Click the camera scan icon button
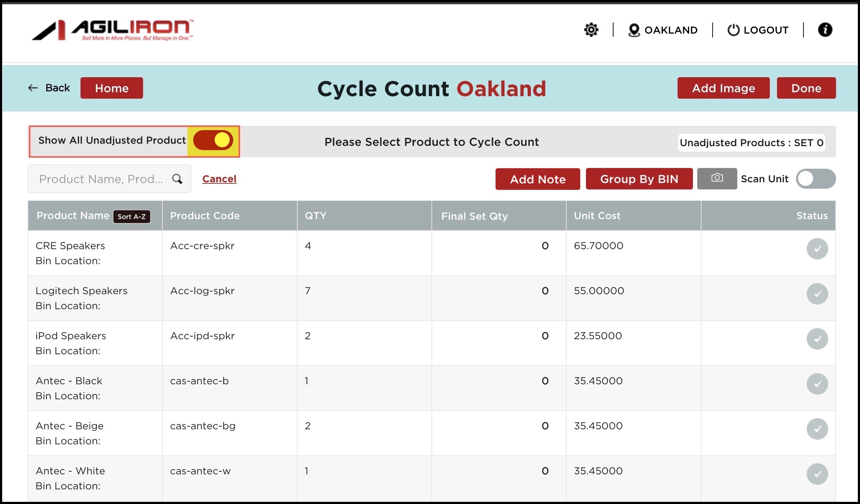This screenshot has width=860, height=504. [717, 178]
